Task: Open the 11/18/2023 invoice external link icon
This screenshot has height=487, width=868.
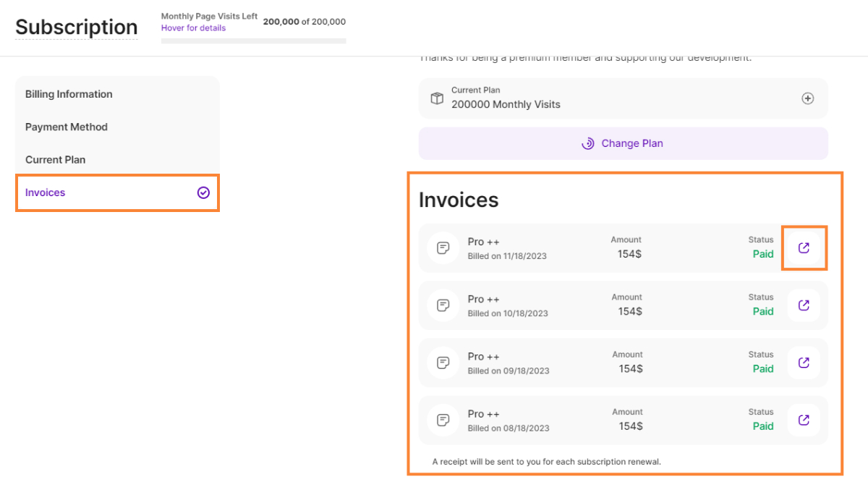Action: [x=804, y=248]
